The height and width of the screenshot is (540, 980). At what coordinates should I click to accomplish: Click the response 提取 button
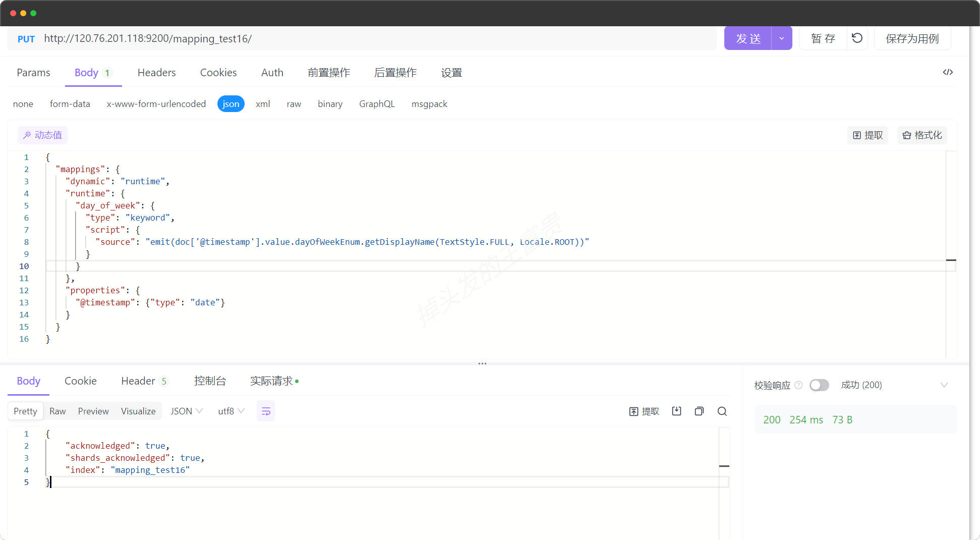point(644,411)
